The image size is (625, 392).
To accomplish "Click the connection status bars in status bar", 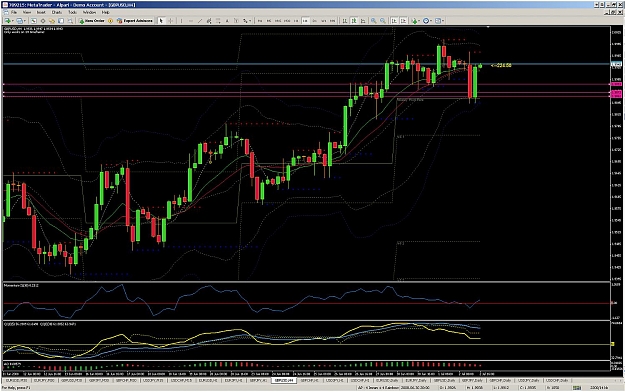I will pyautogui.click(x=576, y=388).
